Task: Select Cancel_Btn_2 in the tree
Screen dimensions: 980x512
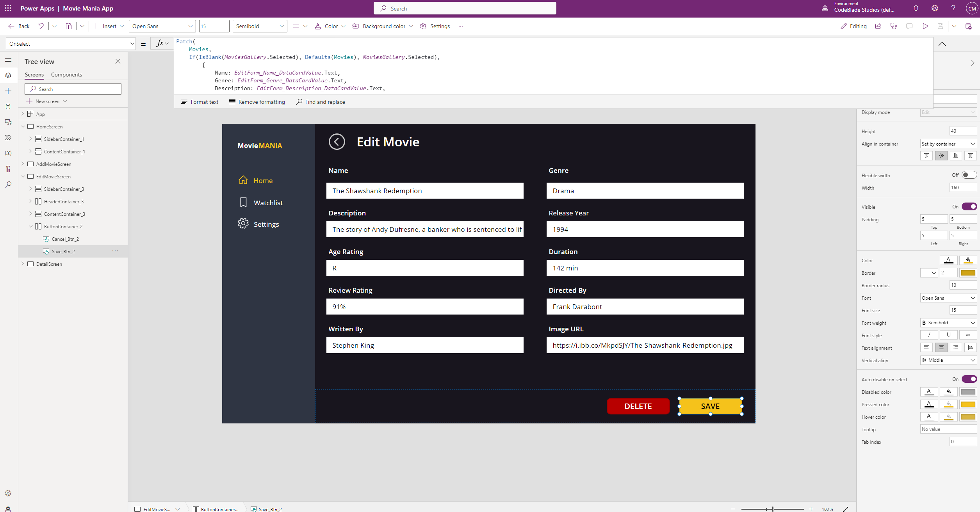Action: (x=65, y=239)
